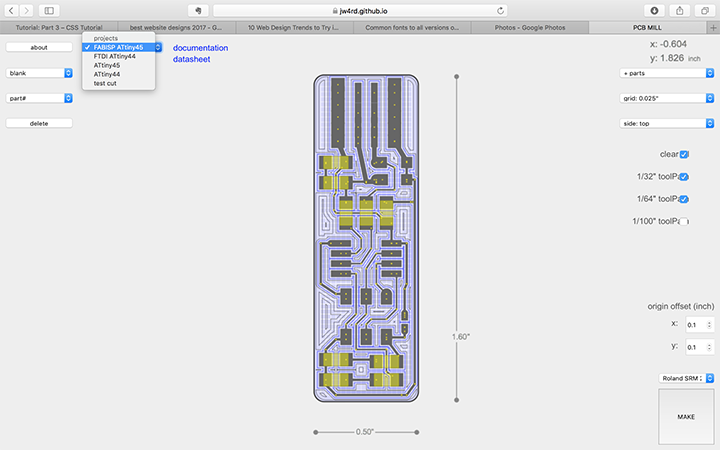Click the right handle of 0.50" width ruler

pos(417,432)
